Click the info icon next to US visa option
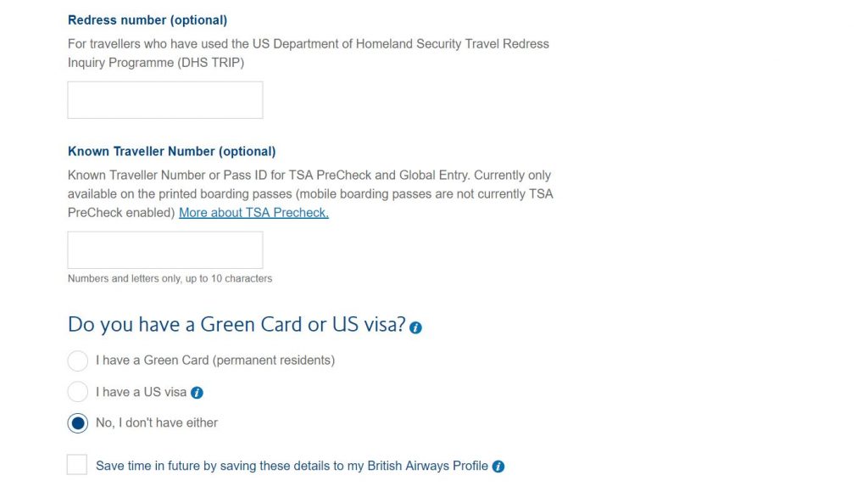The image size is (868, 492). [x=197, y=393]
